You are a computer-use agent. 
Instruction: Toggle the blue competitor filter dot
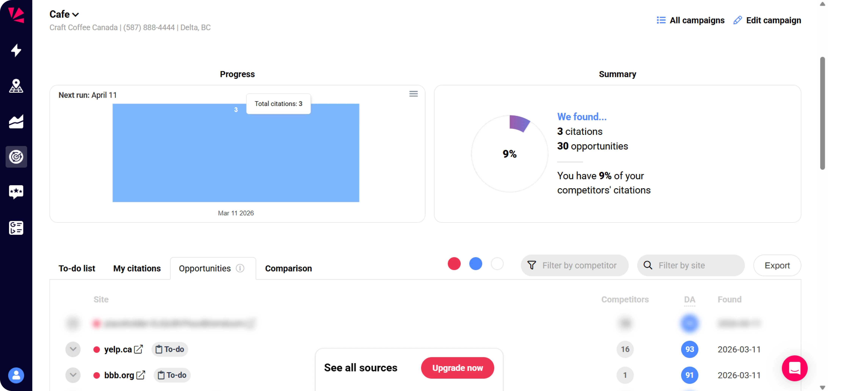[476, 264]
